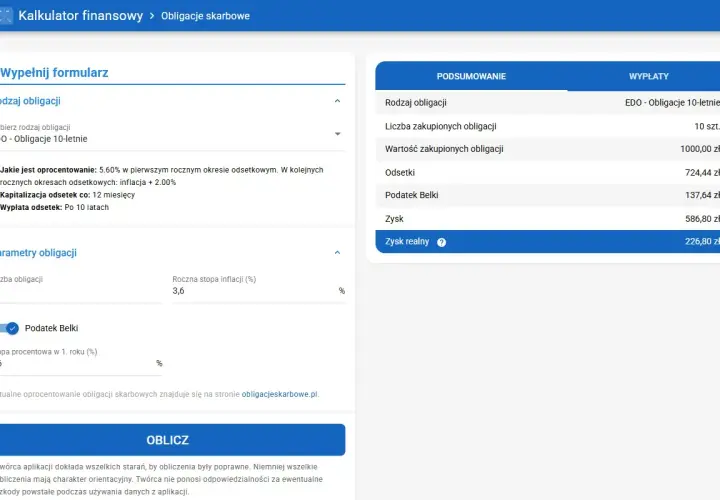Switch to the PODSUMOWANIE tab

pyautogui.click(x=471, y=76)
